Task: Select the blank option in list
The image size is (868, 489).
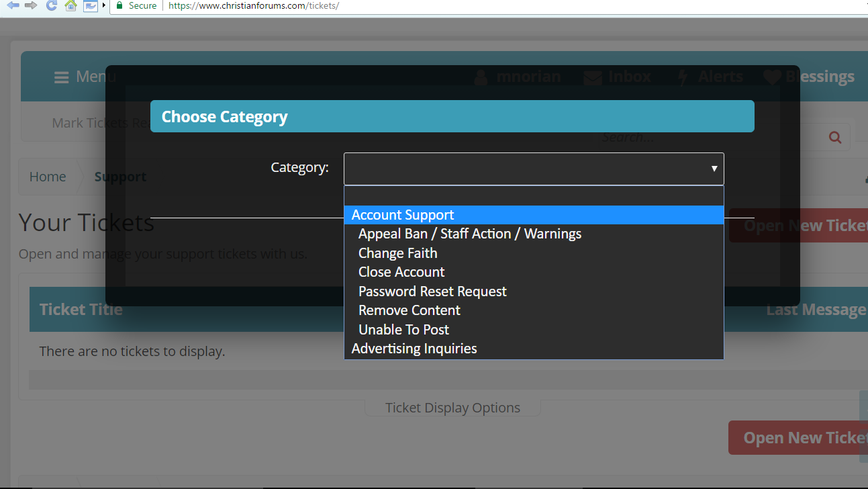Action: click(534, 196)
